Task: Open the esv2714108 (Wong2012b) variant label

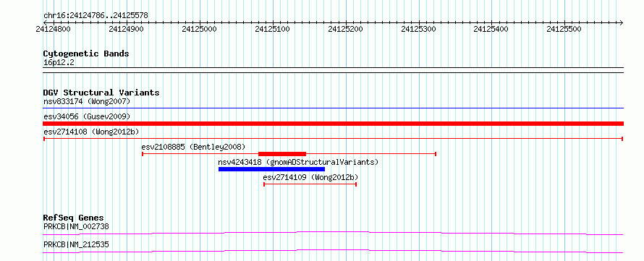Action: tap(91, 132)
